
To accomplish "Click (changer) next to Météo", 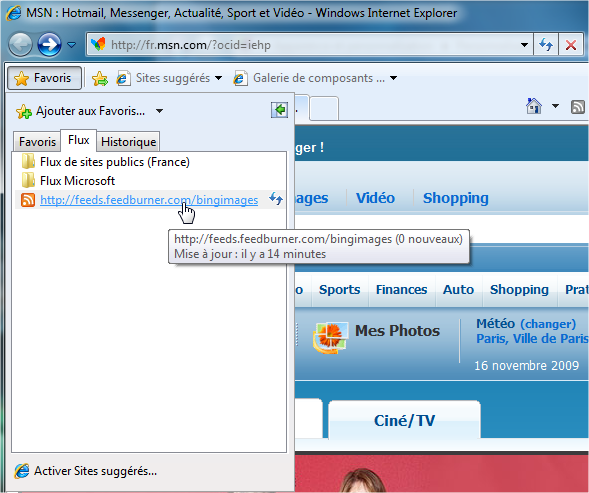I will click(x=548, y=324).
